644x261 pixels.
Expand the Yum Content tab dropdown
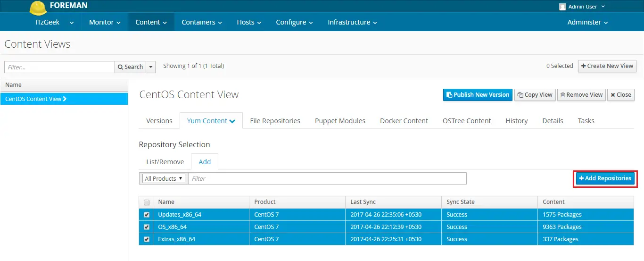click(211, 121)
